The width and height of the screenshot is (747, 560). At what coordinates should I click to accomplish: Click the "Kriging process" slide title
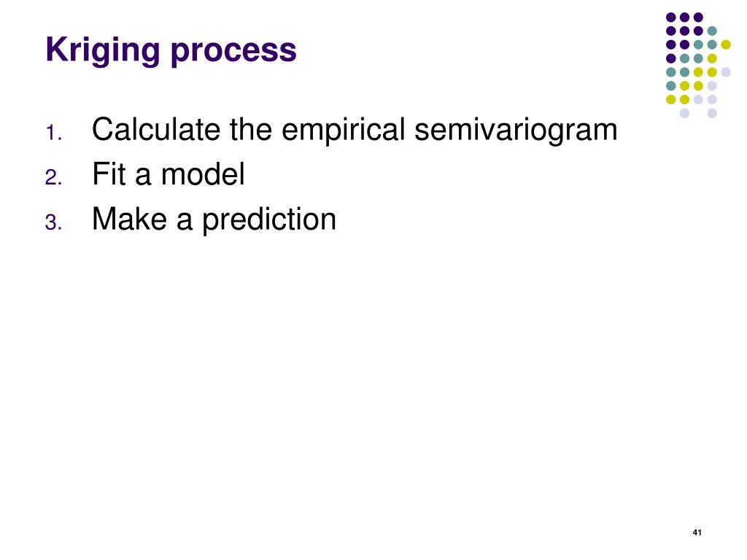point(171,50)
